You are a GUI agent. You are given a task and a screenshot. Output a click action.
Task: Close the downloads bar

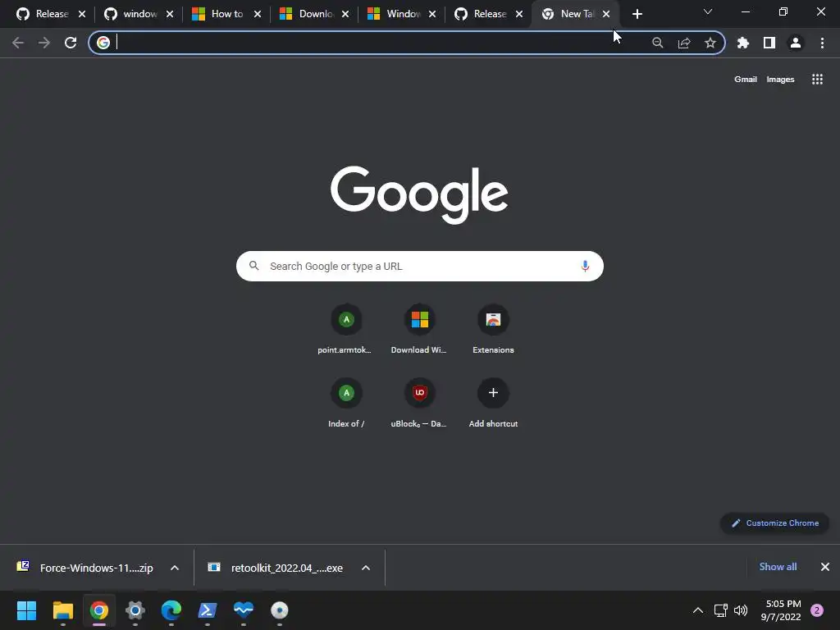coord(825,567)
